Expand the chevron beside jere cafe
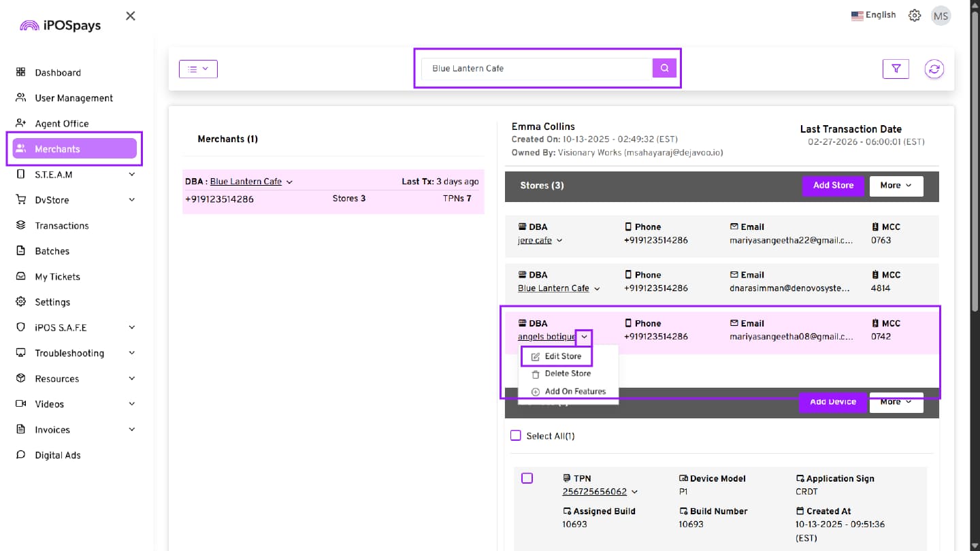The image size is (980, 551). 560,241
